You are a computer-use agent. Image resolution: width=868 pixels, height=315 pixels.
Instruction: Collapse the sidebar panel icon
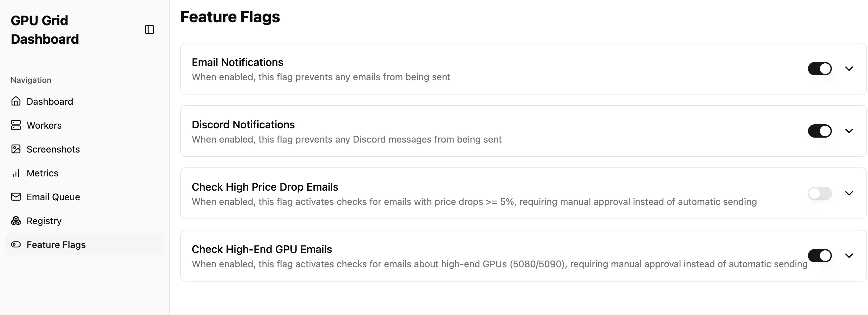click(149, 30)
